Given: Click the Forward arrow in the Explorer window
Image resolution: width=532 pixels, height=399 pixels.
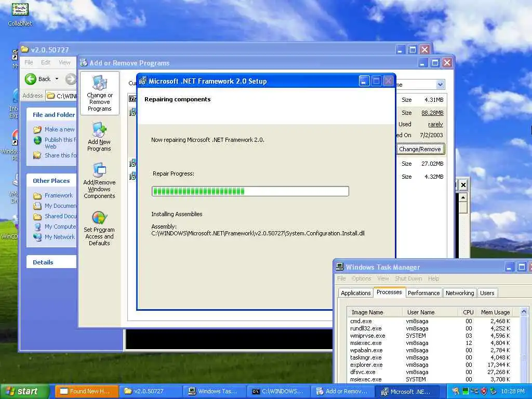Looking at the screenshot, I should pos(71,79).
